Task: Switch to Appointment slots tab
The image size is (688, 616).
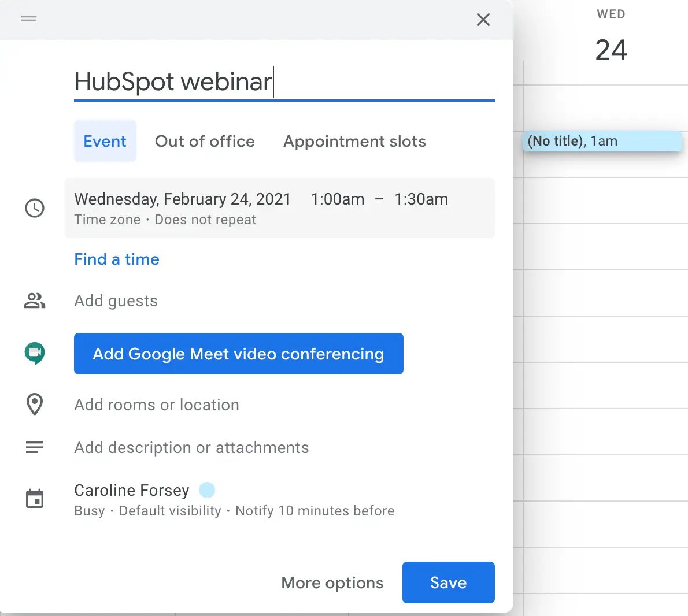Action: 354,142
